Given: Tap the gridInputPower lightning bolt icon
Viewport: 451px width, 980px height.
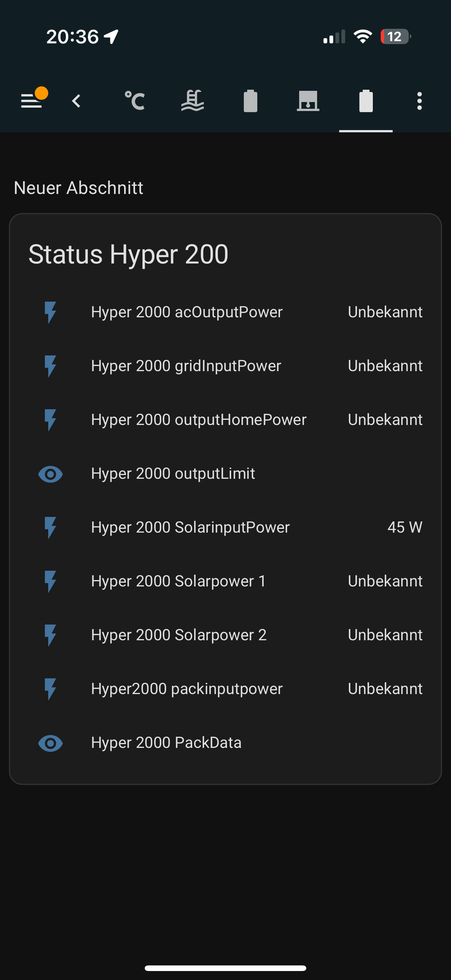Looking at the screenshot, I should (50, 366).
